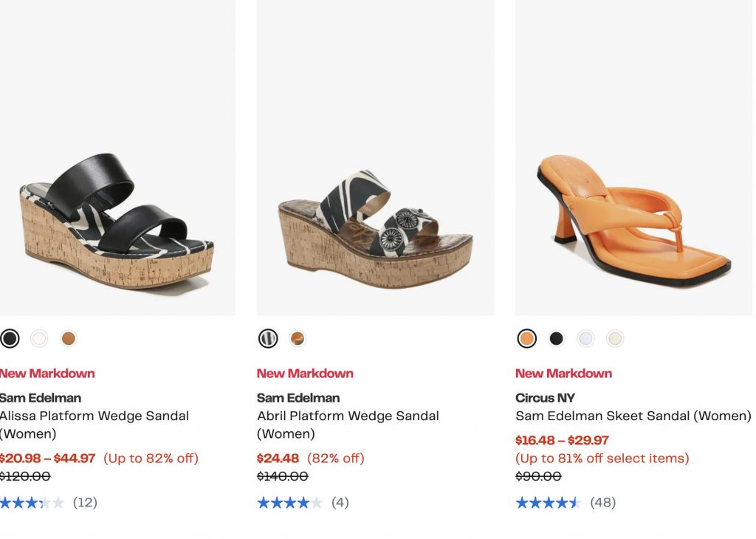Open Circus NY brand link
The height and width of the screenshot is (539, 756).
[545, 398]
